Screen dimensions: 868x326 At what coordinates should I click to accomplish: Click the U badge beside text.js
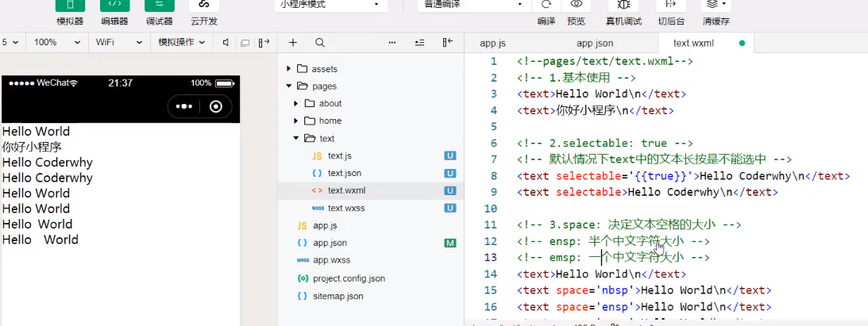(450, 155)
